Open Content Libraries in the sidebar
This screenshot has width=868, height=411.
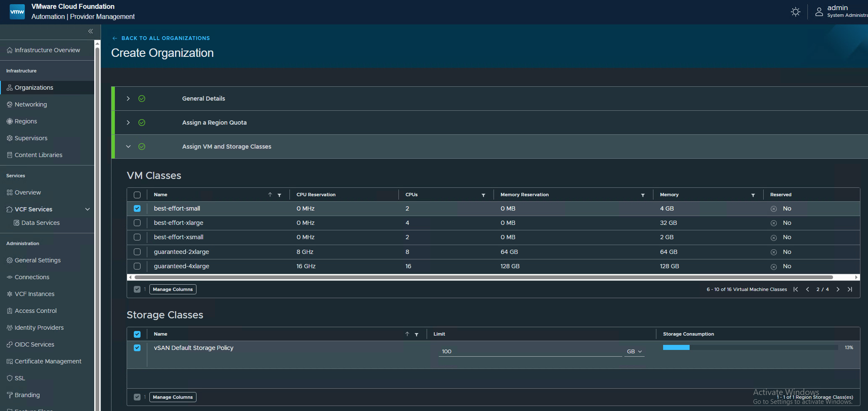47,155
